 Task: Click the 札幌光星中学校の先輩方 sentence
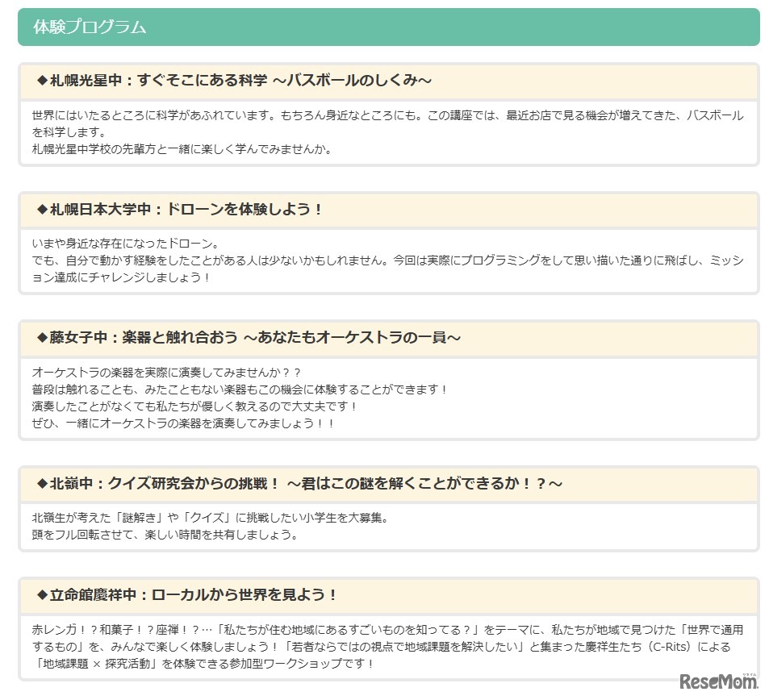coord(182,149)
